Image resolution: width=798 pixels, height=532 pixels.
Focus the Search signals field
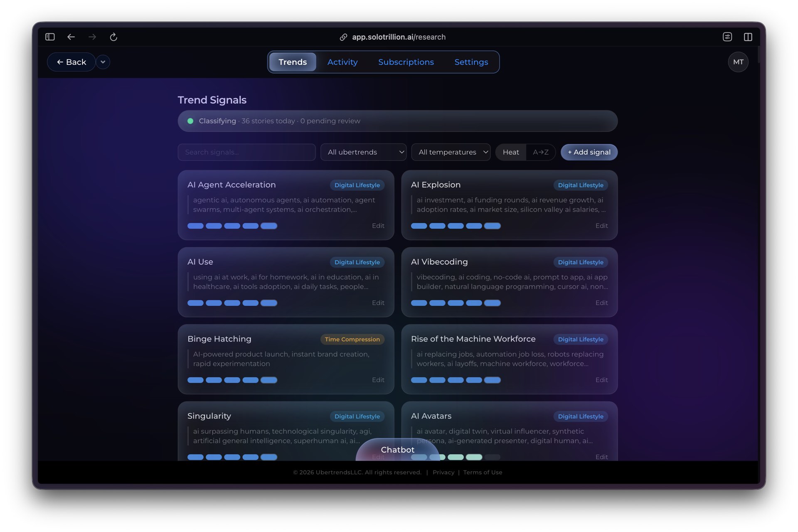click(246, 152)
